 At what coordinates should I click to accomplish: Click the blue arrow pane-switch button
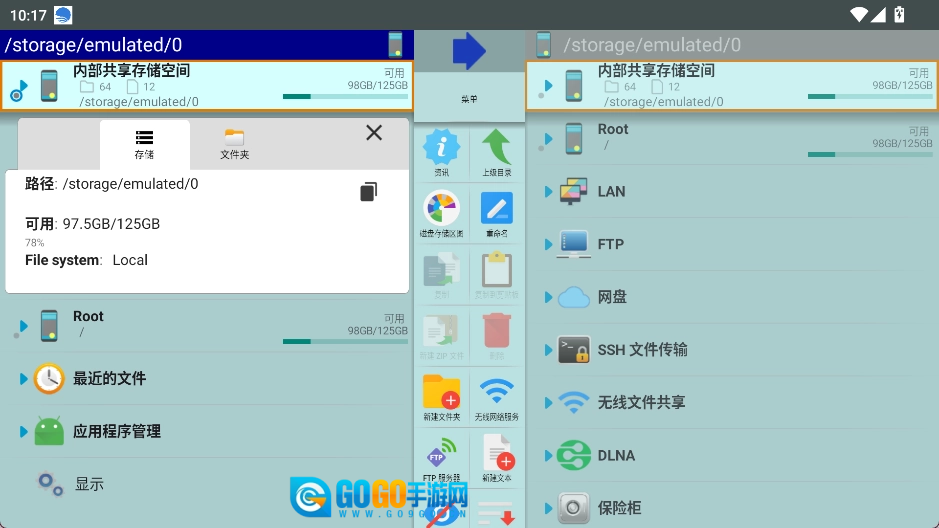tap(468, 51)
